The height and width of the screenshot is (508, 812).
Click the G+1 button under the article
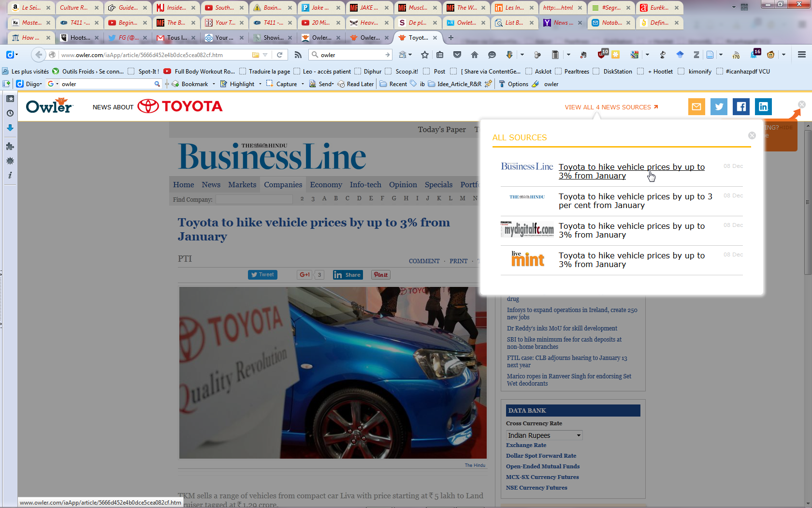point(304,274)
